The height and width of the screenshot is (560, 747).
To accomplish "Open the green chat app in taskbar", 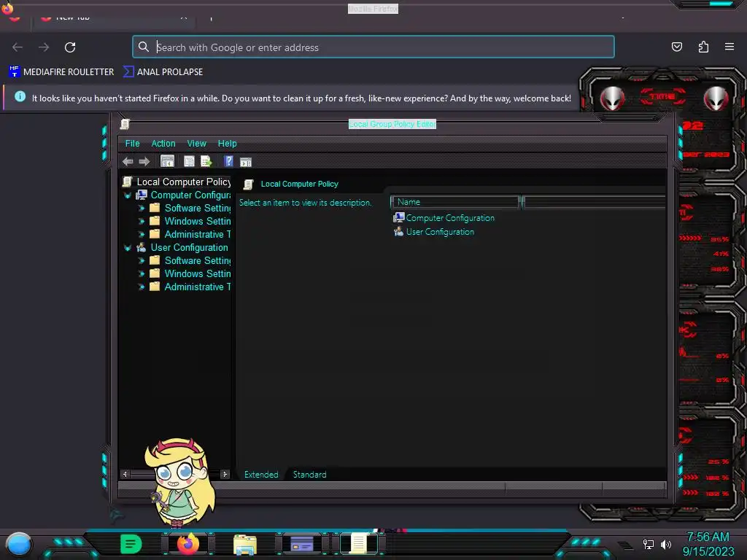I will pyautogui.click(x=131, y=543).
